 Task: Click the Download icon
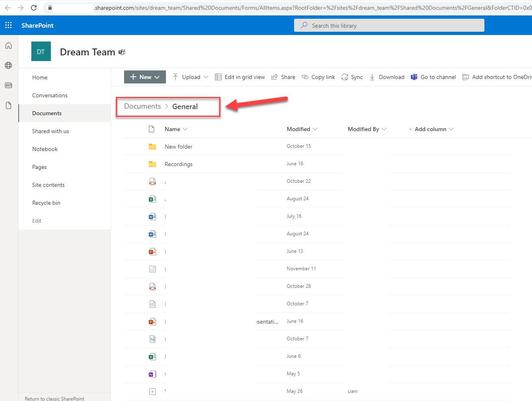pos(372,77)
